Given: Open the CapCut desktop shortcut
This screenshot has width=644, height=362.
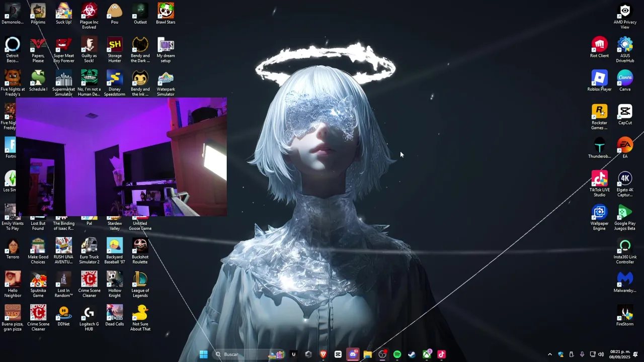Looking at the screenshot, I should 625,115.
